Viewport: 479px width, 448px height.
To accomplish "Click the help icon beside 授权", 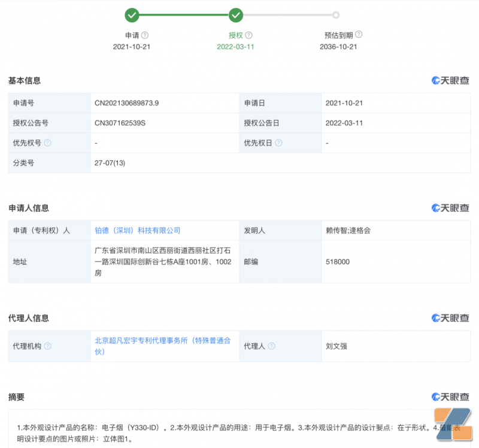I will tap(248, 35).
